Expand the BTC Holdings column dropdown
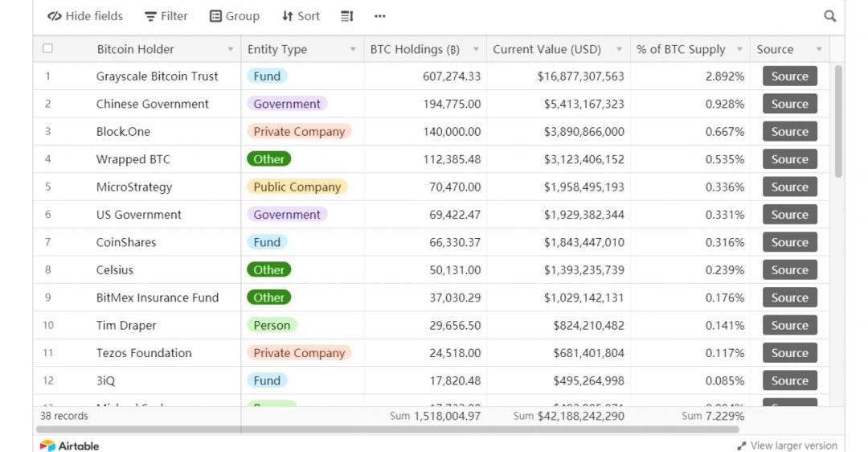 click(x=476, y=50)
